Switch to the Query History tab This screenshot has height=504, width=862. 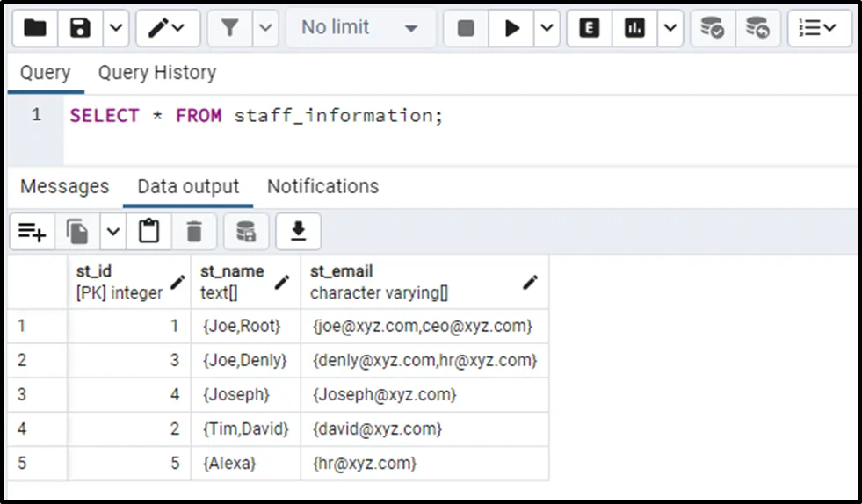point(156,73)
